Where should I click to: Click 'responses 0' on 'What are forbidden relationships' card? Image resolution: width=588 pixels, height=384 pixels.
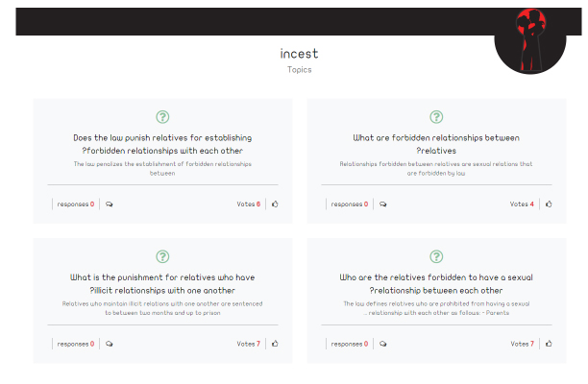[x=350, y=204]
